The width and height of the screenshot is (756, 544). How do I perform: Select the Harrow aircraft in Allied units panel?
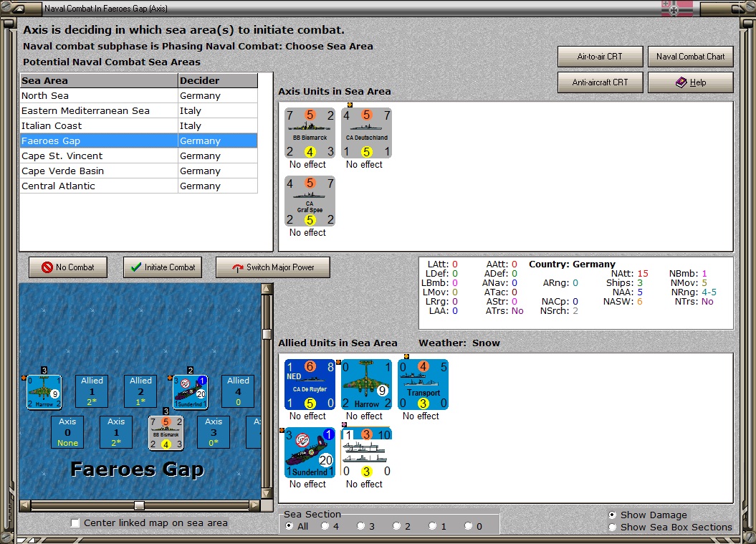(366, 384)
